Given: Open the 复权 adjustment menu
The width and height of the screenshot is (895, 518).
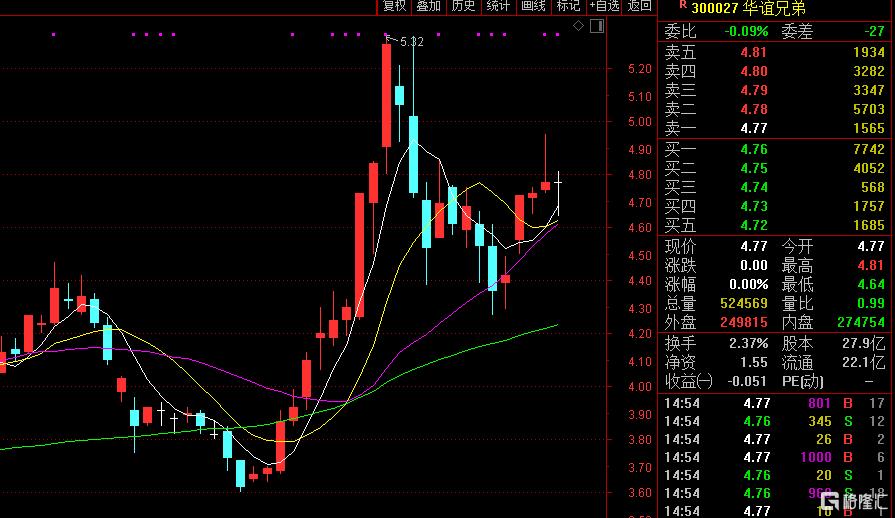Looking at the screenshot, I should click(x=394, y=6).
